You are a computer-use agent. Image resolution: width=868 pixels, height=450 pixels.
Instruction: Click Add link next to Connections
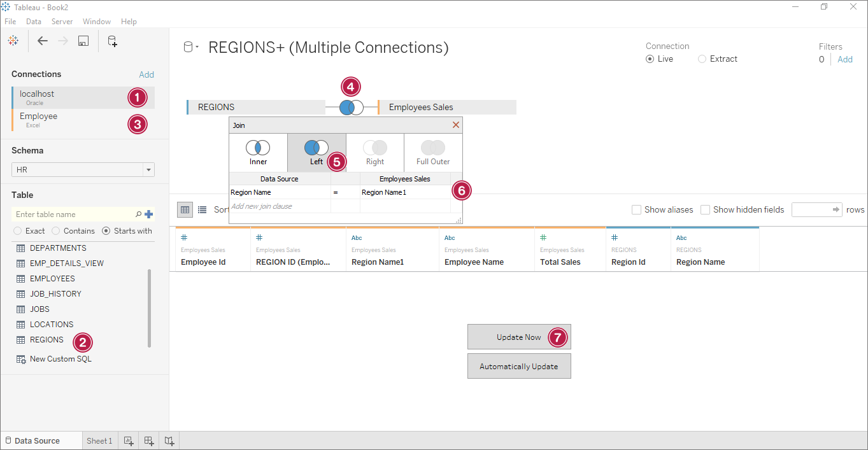tap(146, 74)
